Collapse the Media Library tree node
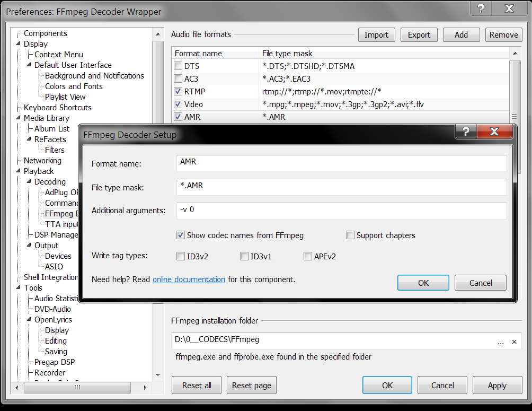The width and height of the screenshot is (532, 411). coord(19,118)
